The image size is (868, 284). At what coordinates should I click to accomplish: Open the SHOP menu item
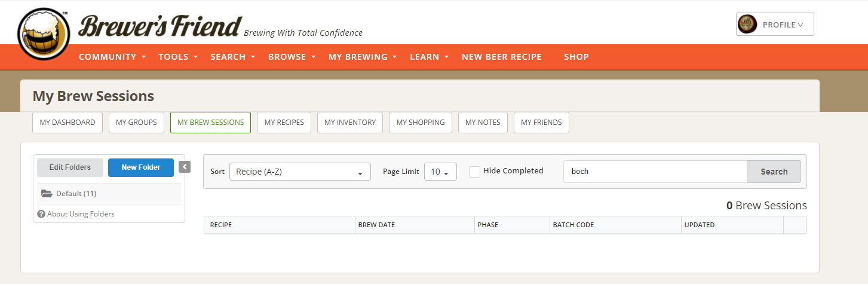click(576, 57)
